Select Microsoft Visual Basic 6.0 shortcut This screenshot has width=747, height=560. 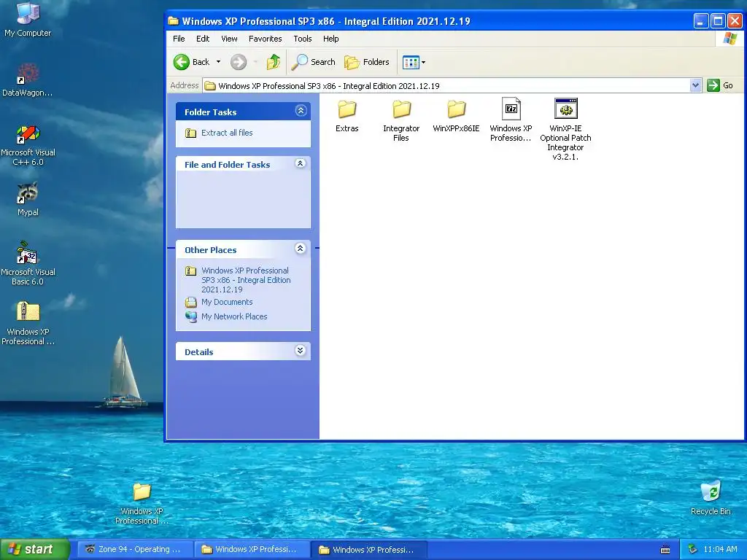pyautogui.click(x=28, y=263)
